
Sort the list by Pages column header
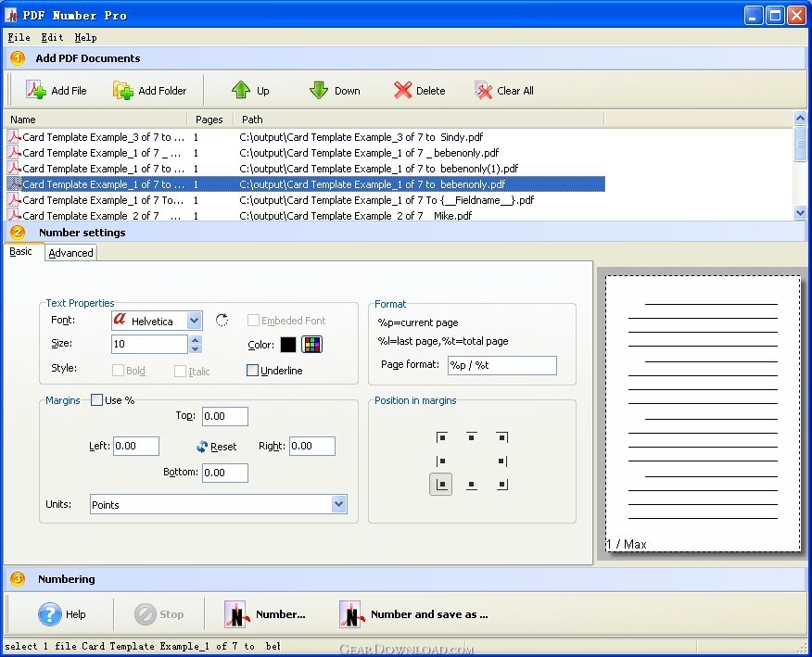(x=209, y=120)
